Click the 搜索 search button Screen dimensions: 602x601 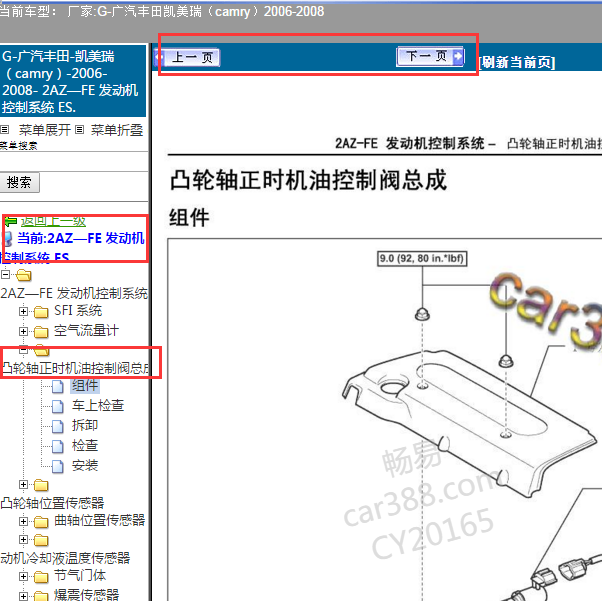tap(19, 182)
